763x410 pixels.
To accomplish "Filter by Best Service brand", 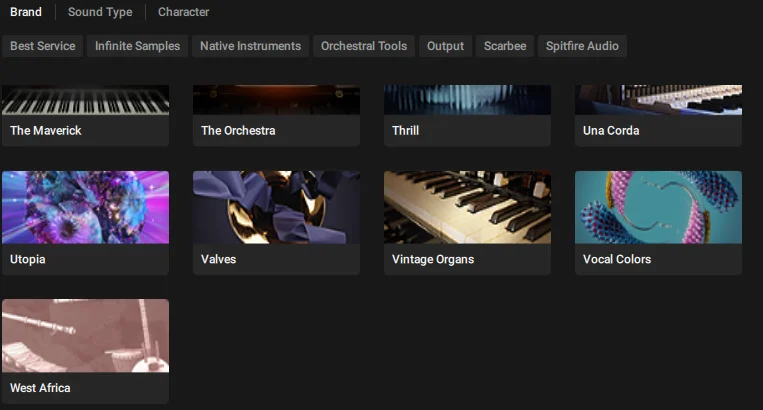I will (42, 46).
